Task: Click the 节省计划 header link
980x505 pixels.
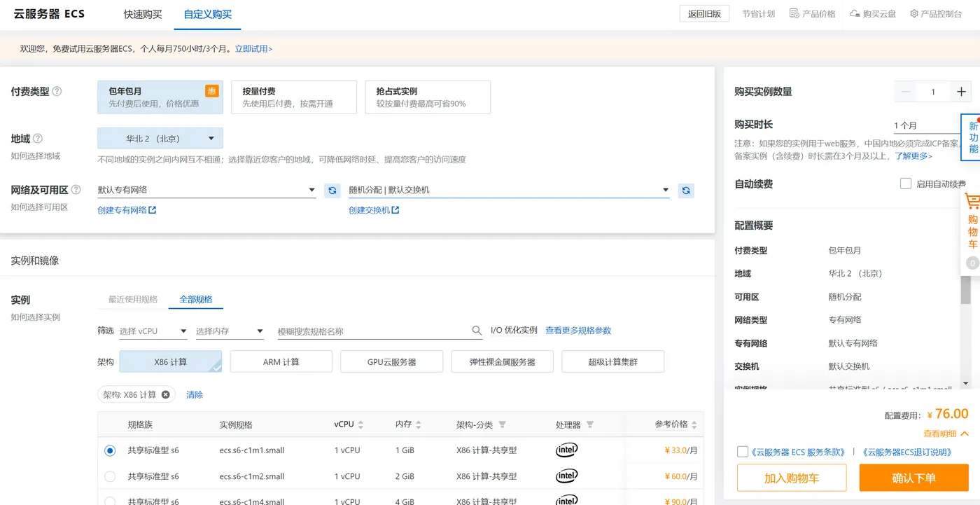Action: click(759, 13)
